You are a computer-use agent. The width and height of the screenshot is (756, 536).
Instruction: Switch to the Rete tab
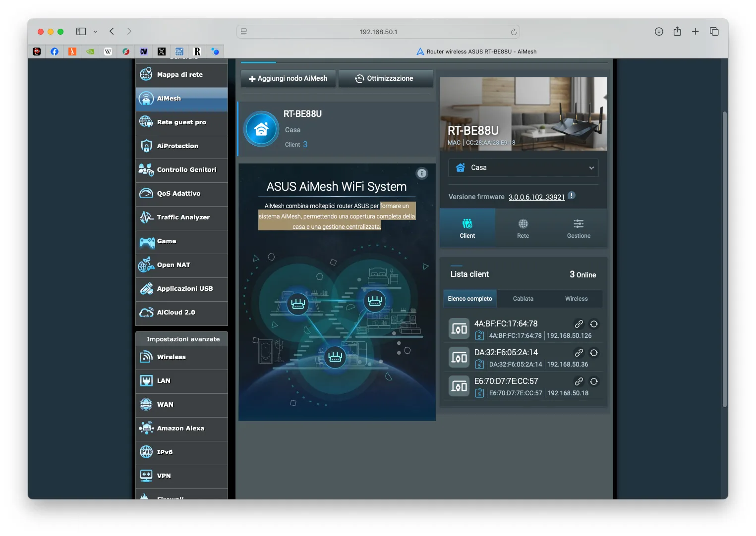pyautogui.click(x=523, y=228)
